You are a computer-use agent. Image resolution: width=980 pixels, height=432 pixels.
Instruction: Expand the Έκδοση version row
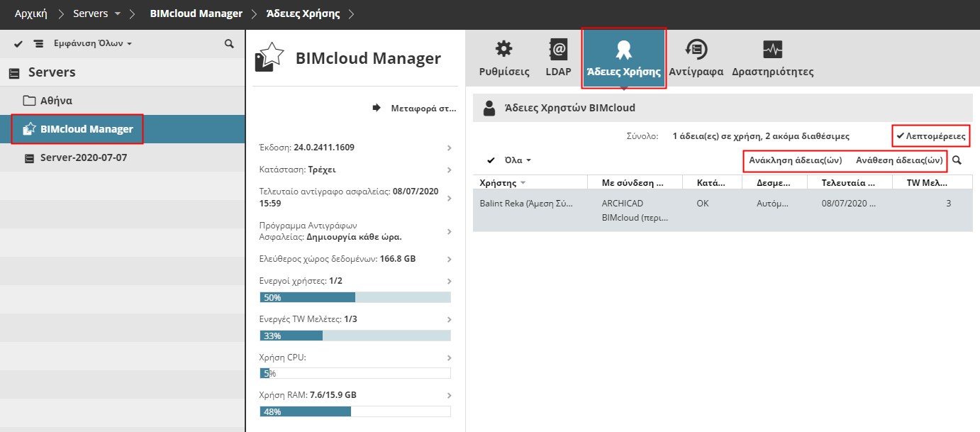(x=450, y=148)
